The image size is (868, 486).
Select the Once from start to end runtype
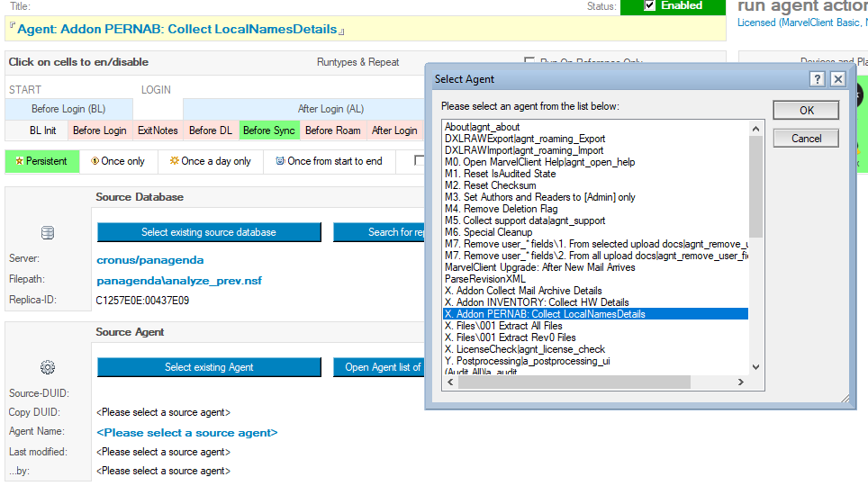[329, 161]
